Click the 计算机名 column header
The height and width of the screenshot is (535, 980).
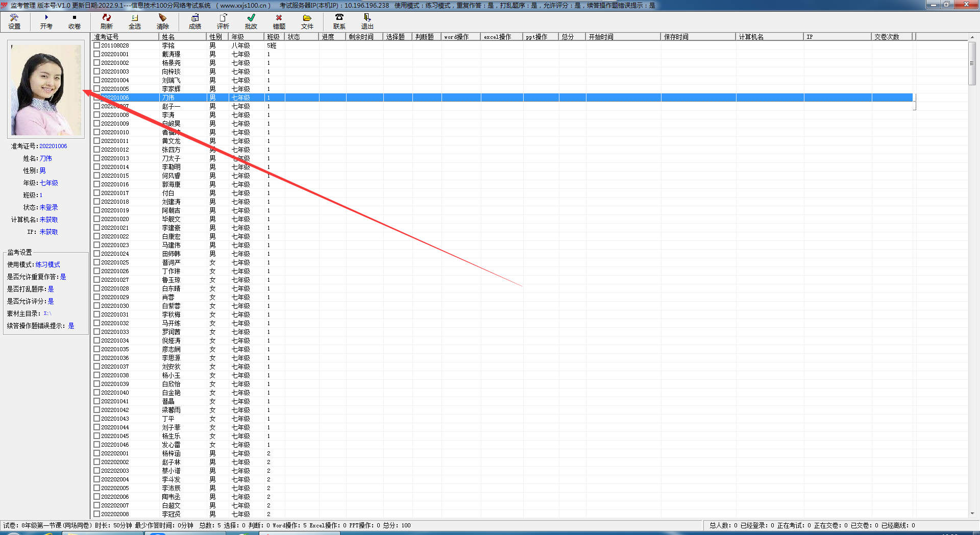pos(770,37)
